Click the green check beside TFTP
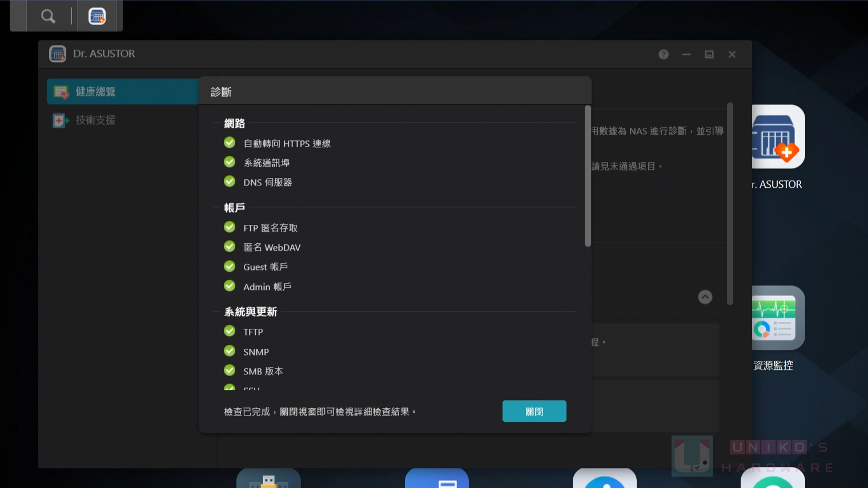This screenshot has height=488, width=868. [x=230, y=331]
